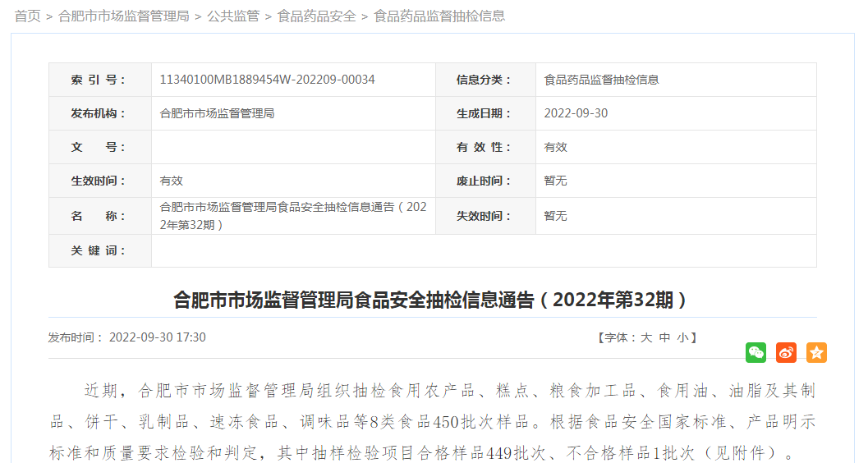This screenshot has height=463, width=868.
Task: Click the 信息分类 value in the table
Action: coord(601,80)
